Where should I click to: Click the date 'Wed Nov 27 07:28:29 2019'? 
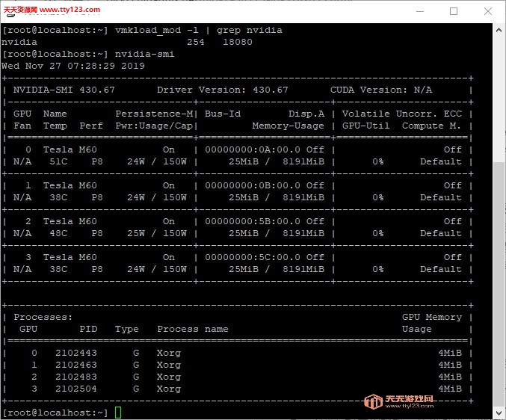(x=73, y=66)
